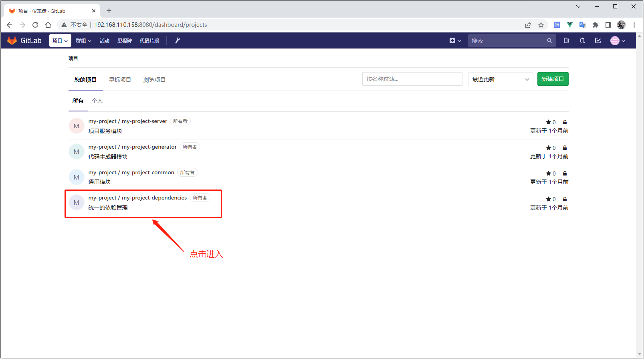Click the lock icon for my-project-generator
The image size is (644, 359).
(x=565, y=148)
